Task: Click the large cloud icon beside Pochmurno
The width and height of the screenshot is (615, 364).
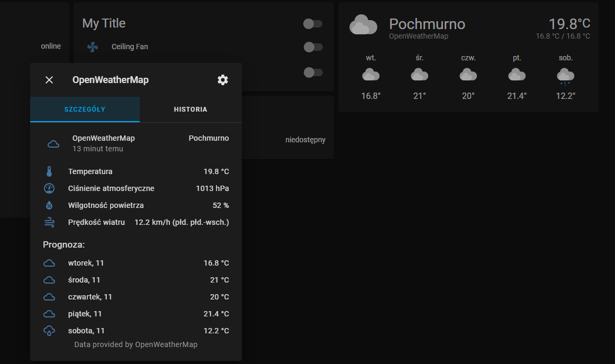Action: click(x=363, y=25)
